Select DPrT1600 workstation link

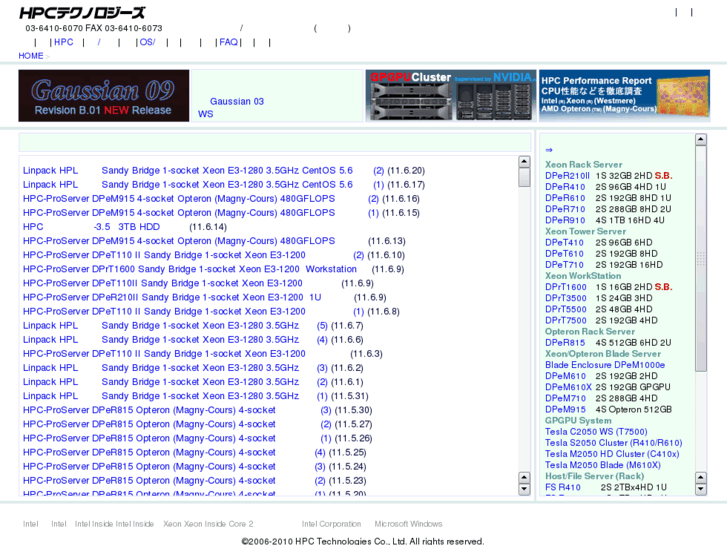566,287
